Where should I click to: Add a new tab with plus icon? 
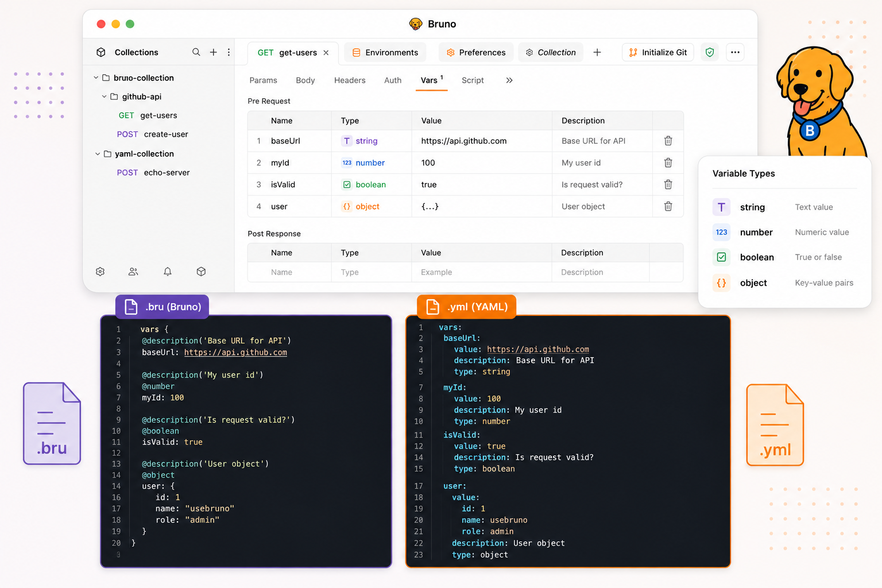[597, 52]
